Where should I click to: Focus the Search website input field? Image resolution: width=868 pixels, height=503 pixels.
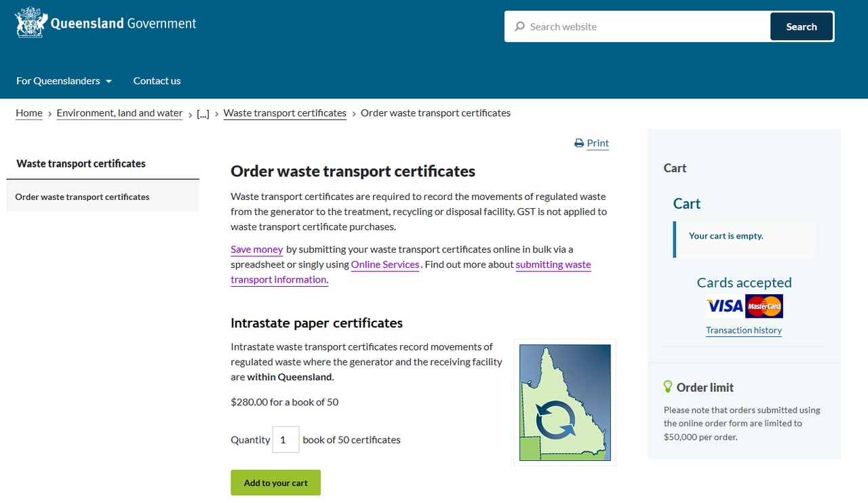click(x=644, y=27)
